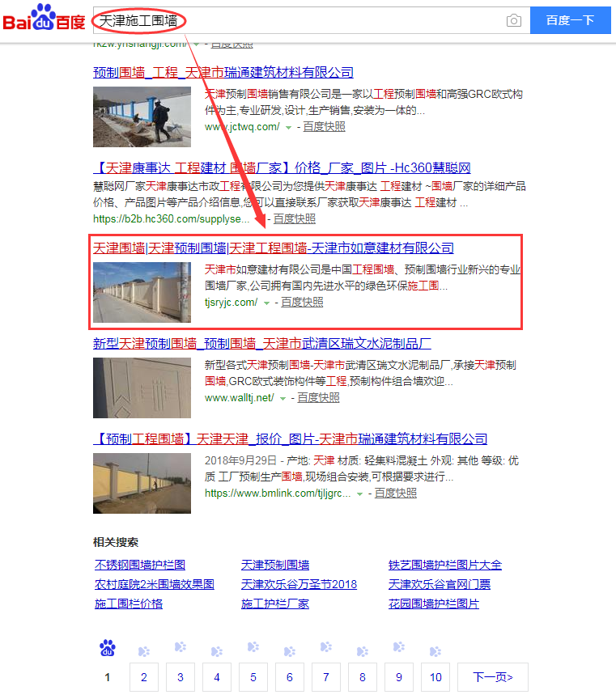Click faded paw icon above page 5
The image size is (616, 699).
(253, 647)
